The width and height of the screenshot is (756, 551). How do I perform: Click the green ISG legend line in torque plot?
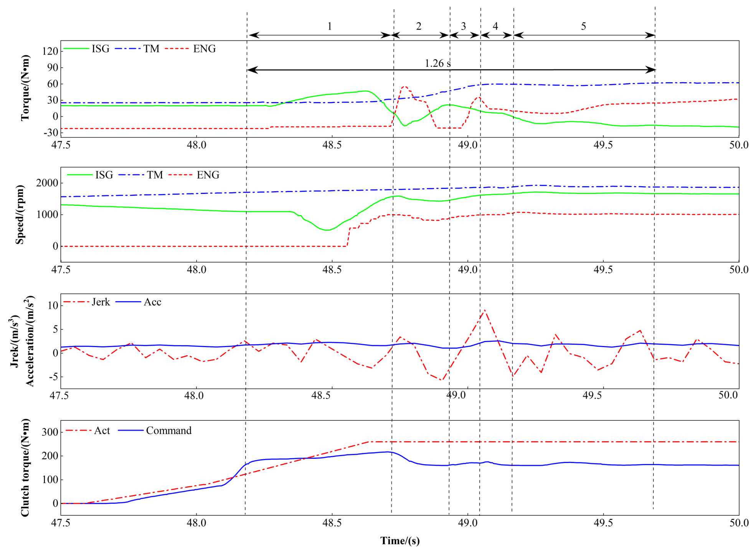pos(76,49)
